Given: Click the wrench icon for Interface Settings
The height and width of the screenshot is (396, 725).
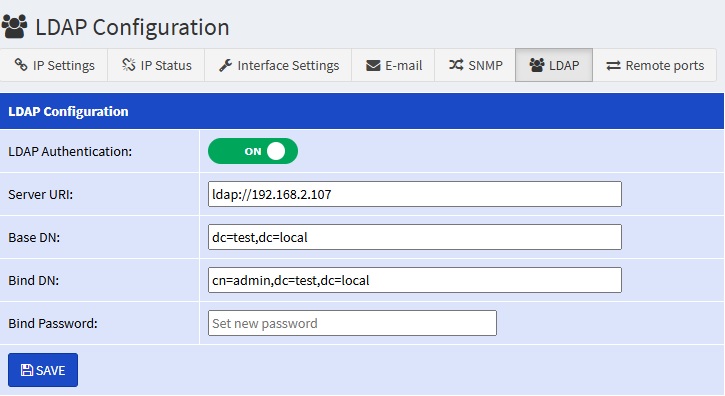Looking at the screenshot, I should [x=225, y=65].
